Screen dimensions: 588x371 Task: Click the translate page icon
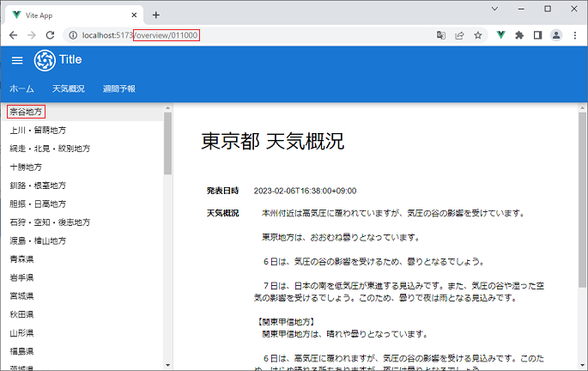[441, 35]
